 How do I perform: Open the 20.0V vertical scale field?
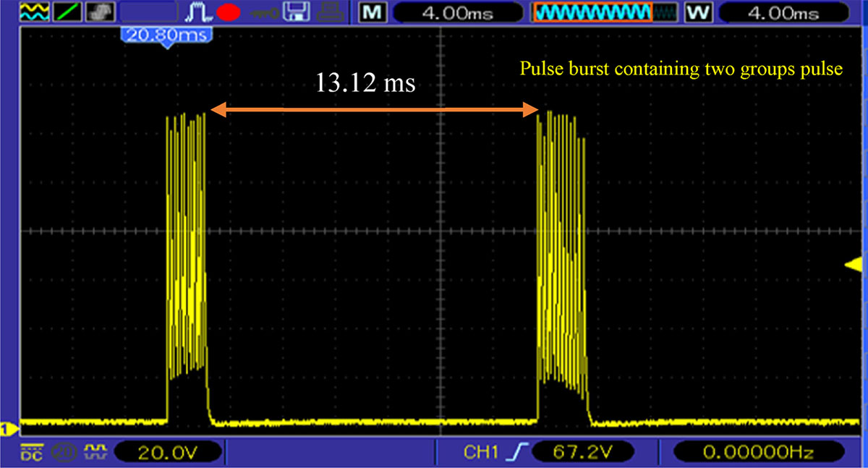click(169, 453)
